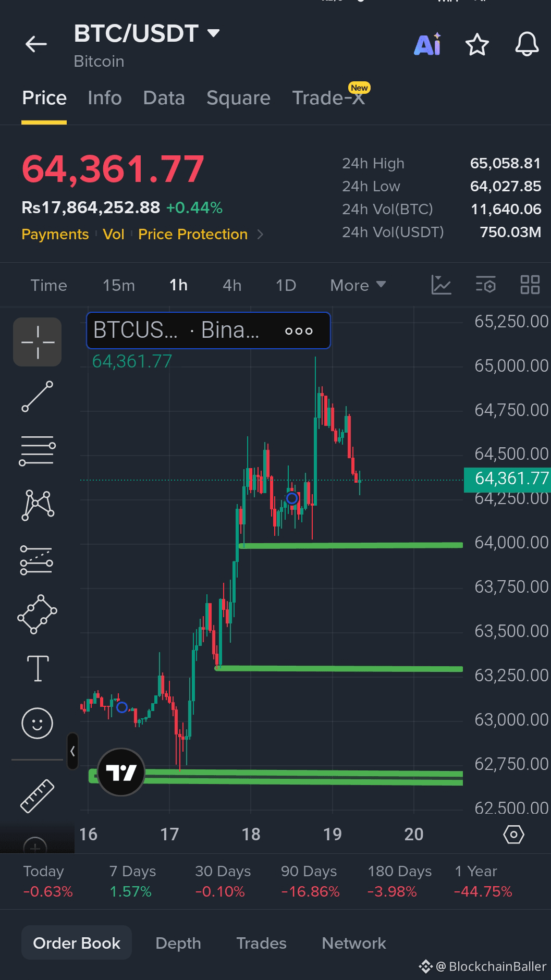Expand the BTC/USDT pair selector dropdown
Viewport: 551px width, 980px height.
(x=213, y=33)
